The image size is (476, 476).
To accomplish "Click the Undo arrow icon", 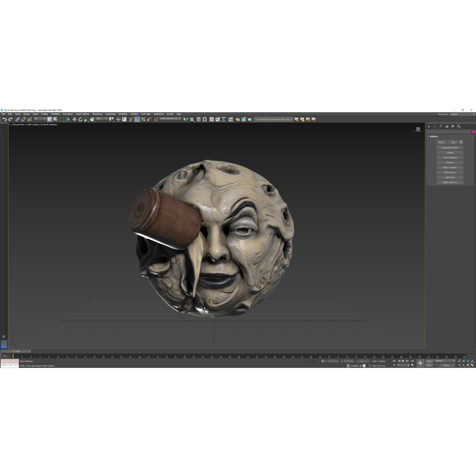I will point(4,119).
